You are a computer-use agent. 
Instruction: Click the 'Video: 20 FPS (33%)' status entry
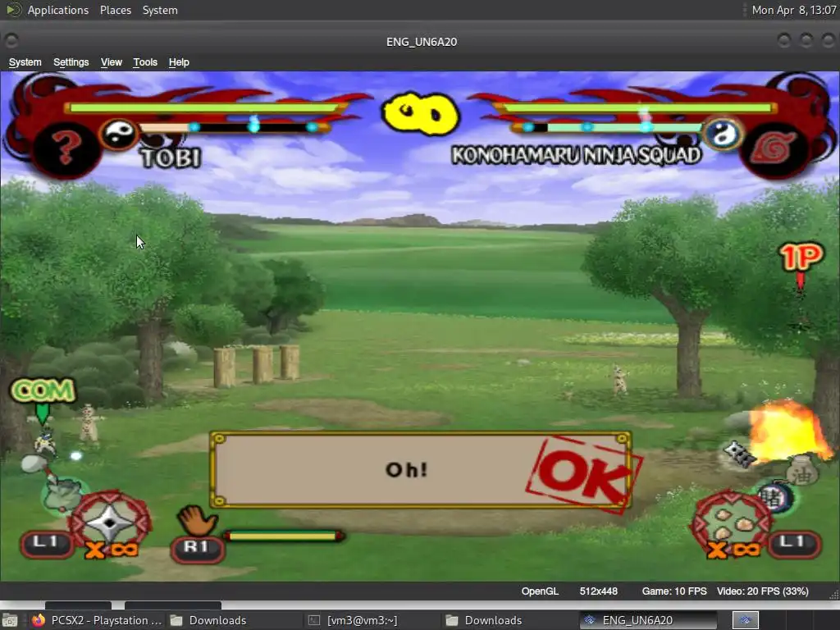(762, 591)
